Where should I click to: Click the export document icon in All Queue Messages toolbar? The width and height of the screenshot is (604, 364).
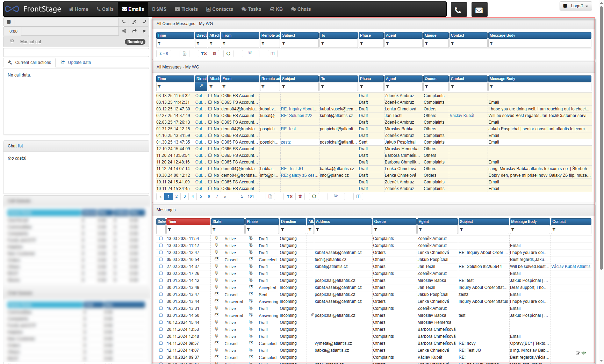tap(185, 53)
